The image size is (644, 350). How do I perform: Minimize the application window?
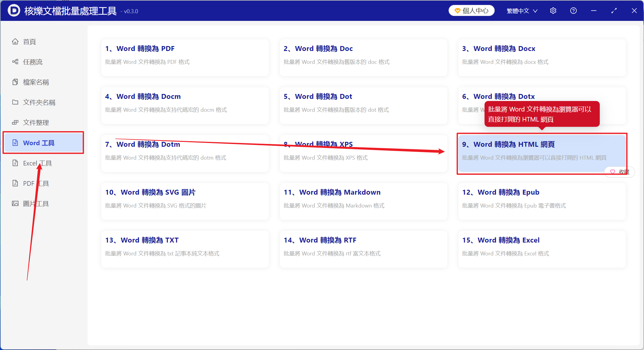pyautogui.click(x=594, y=11)
